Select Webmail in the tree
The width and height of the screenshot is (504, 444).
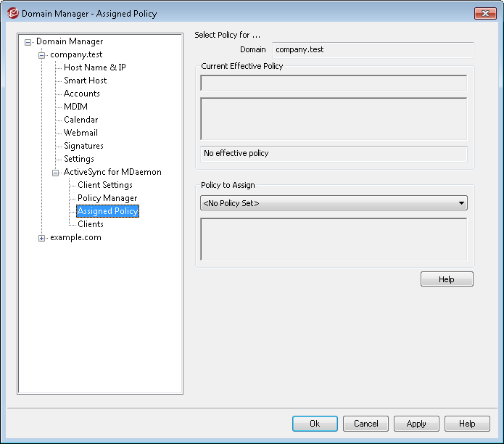80,133
